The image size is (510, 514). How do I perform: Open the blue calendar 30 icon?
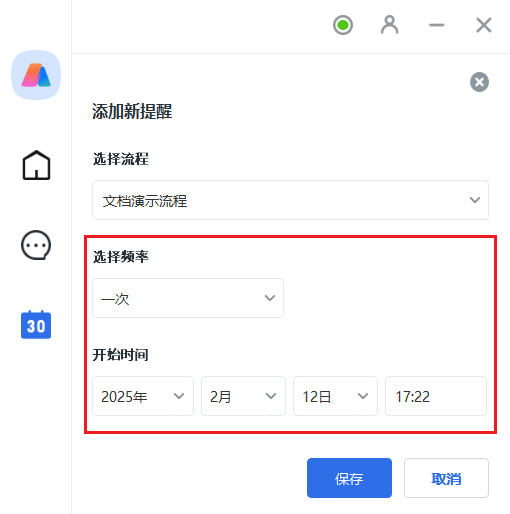[x=36, y=324]
